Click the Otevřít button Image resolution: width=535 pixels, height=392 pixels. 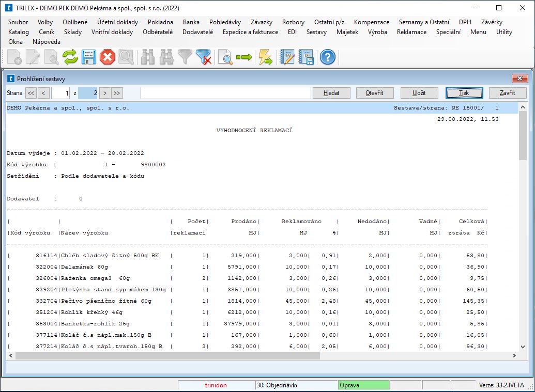375,93
